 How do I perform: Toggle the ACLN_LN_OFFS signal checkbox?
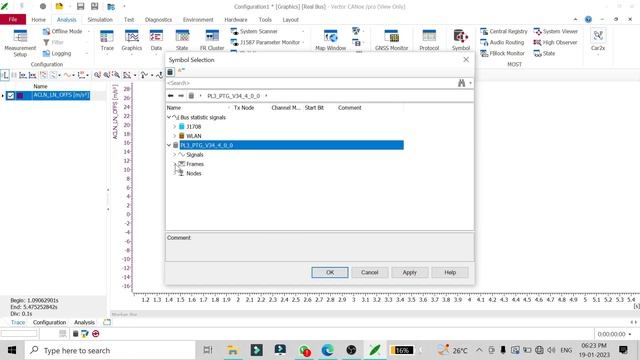click(x=11, y=96)
